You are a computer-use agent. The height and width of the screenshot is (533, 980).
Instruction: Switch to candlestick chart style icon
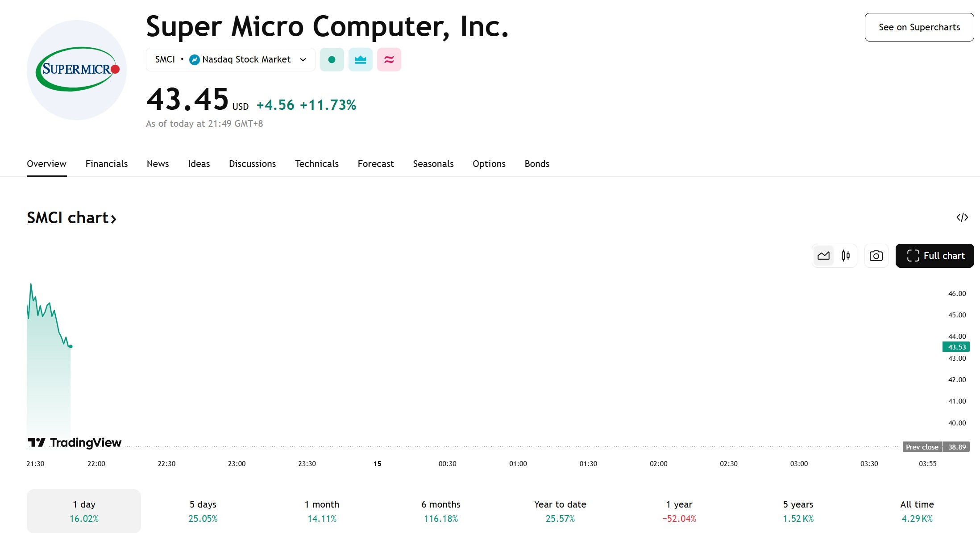pos(845,256)
